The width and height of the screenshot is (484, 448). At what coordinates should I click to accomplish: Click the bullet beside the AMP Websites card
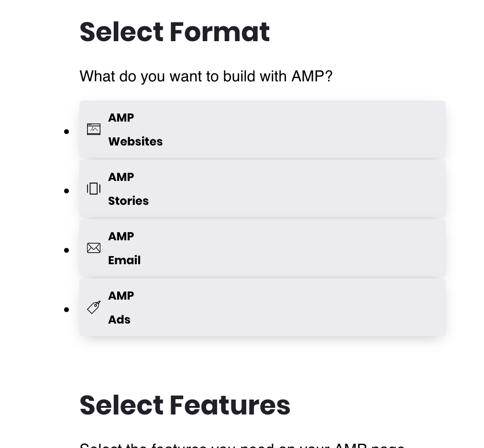pyautogui.click(x=66, y=131)
